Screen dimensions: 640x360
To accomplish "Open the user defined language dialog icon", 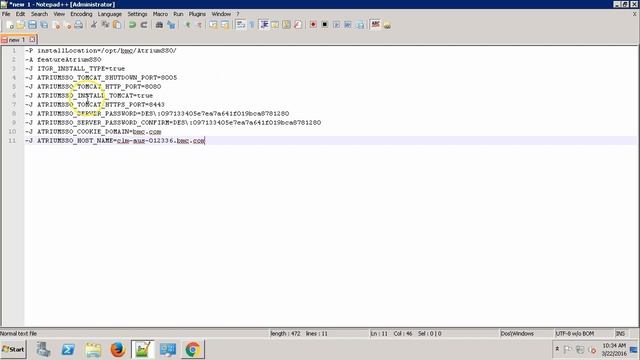I will [275, 25].
